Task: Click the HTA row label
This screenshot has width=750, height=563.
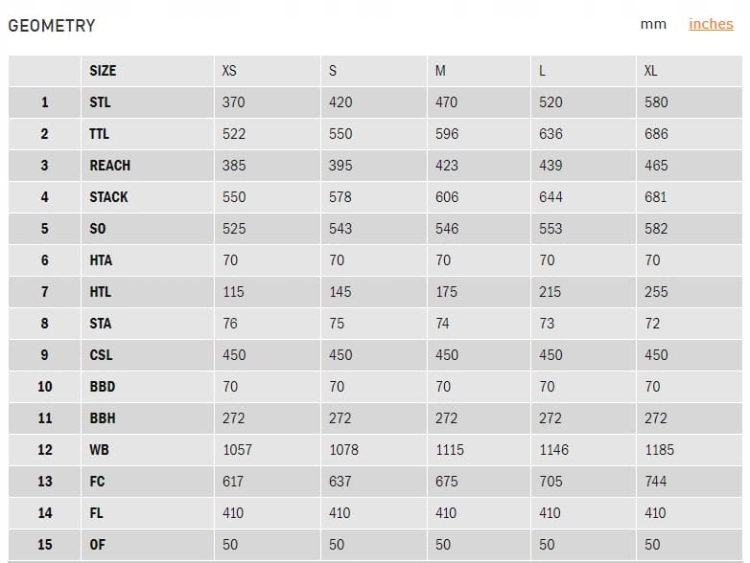Action: 101,260
